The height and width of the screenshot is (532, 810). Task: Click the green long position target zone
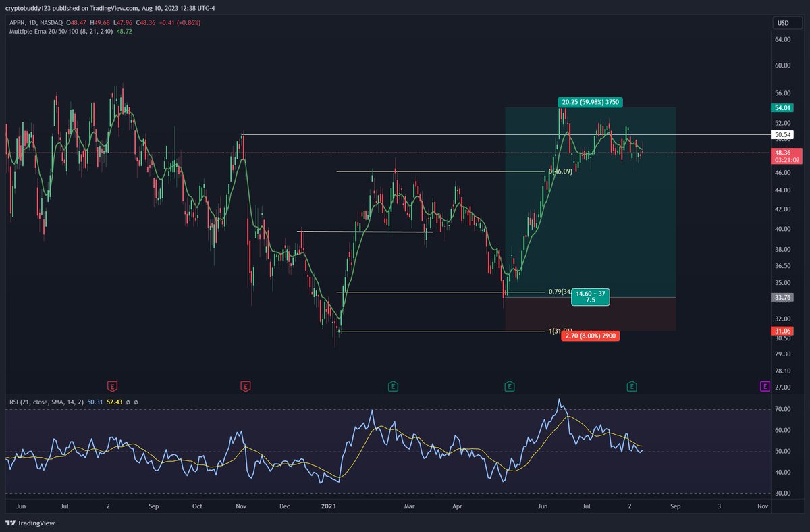[x=591, y=202]
